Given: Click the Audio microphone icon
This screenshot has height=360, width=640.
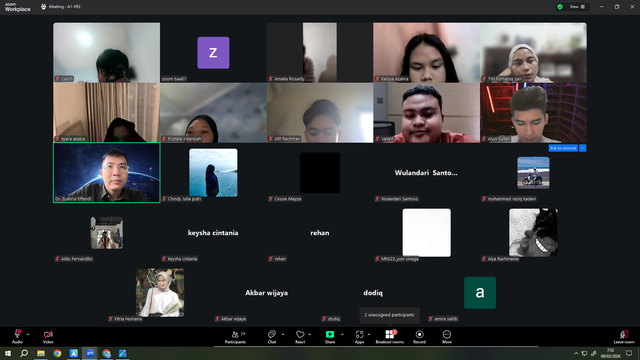Looking at the screenshot, I should (x=17, y=334).
